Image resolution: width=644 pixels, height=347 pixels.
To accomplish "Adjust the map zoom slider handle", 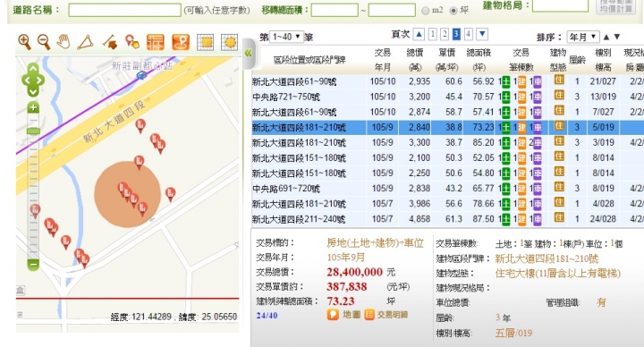I will pyautogui.click(x=33, y=131).
